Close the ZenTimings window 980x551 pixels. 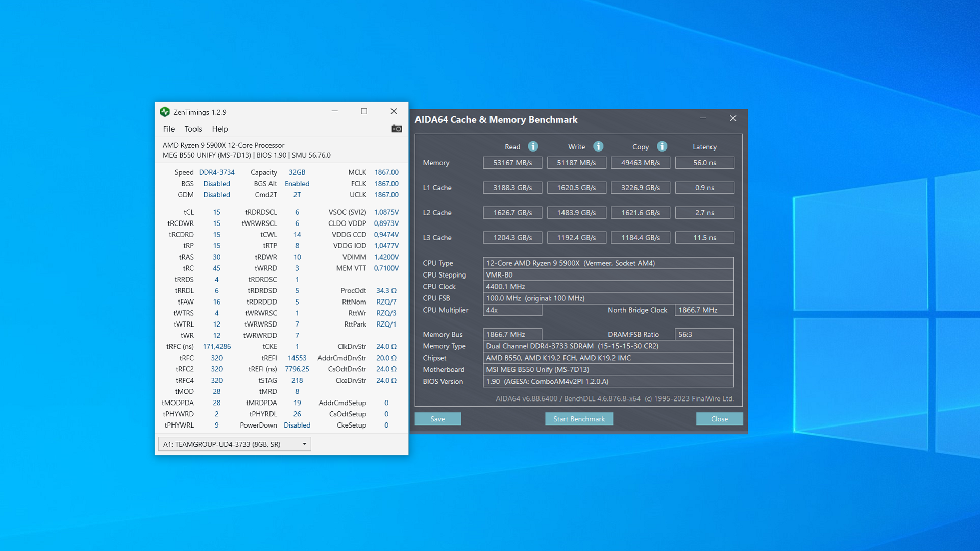click(x=394, y=111)
